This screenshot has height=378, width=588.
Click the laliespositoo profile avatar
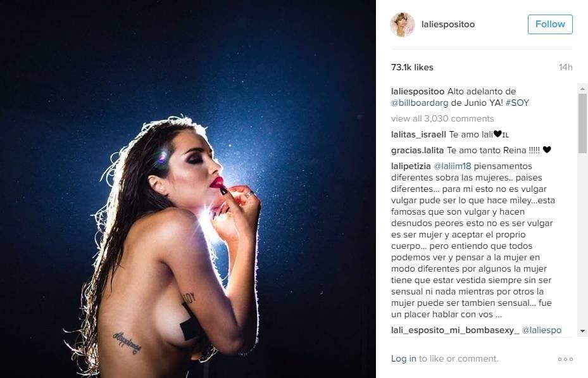[x=403, y=24]
